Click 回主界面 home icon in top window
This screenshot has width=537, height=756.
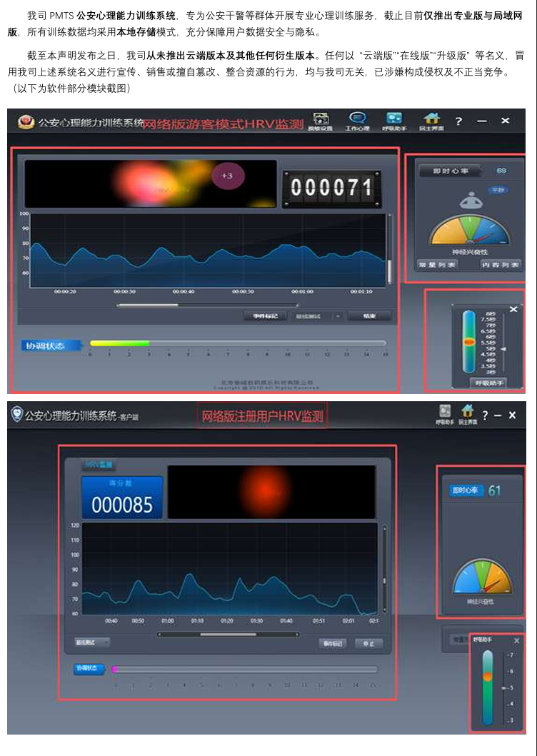coord(431,120)
